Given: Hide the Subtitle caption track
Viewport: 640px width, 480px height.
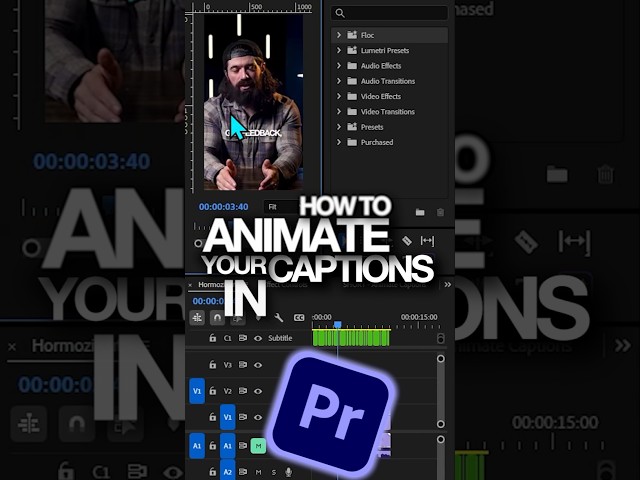Looking at the screenshot, I should tap(258, 338).
